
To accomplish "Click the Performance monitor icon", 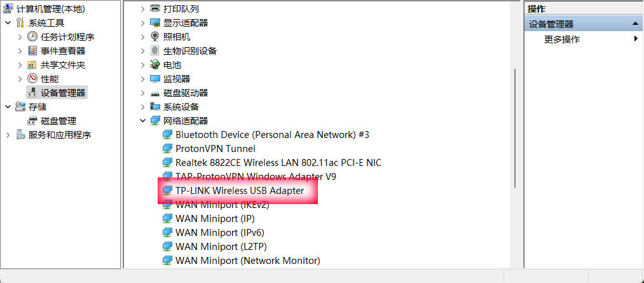I will pyautogui.click(x=32, y=79).
